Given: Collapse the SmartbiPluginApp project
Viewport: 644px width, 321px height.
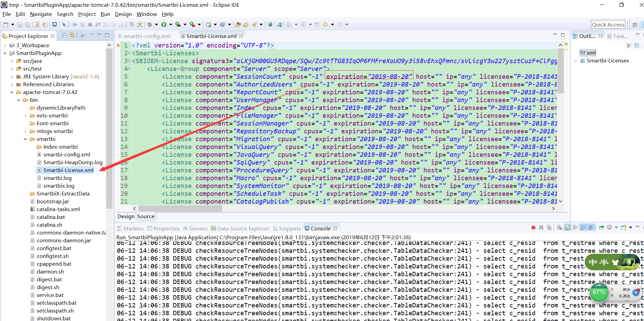Looking at the screenshot, I should click(x=5, y=53).
